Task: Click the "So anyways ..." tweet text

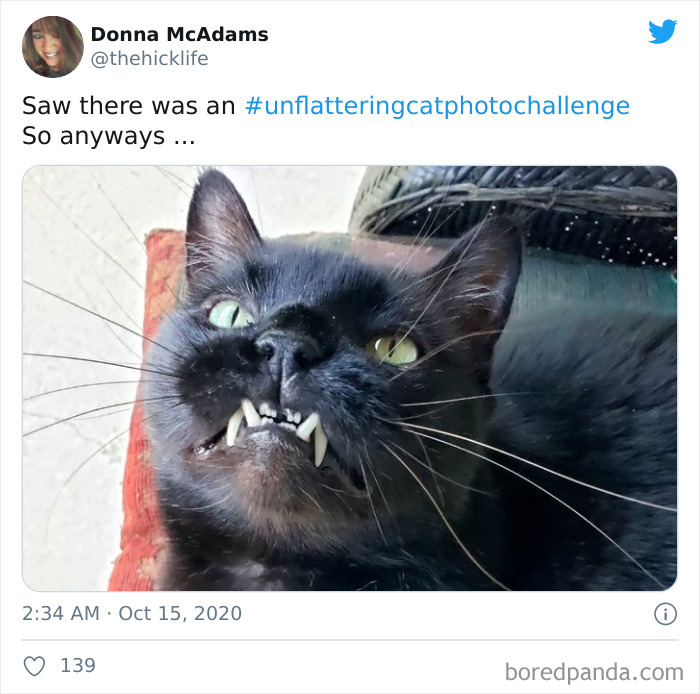Action: point(108,136)
